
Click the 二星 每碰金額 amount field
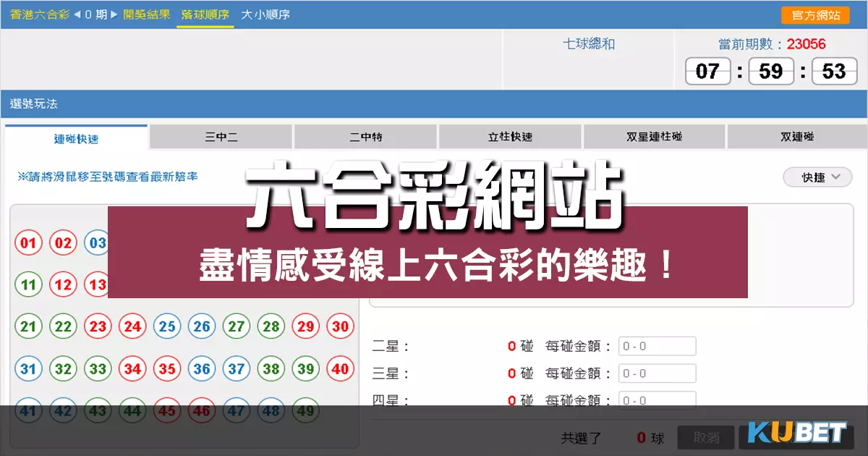[657, 345]
